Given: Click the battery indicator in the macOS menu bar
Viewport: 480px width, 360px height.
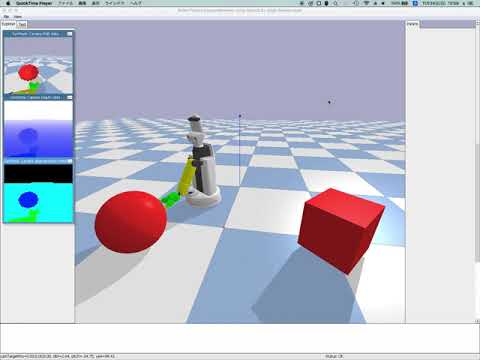Looking at the screenshot, I should 400,3.
